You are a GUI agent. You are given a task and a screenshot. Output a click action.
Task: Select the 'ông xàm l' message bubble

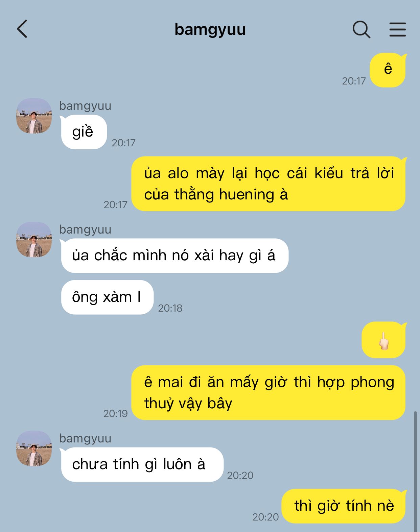pyautogui.click(x=107, y=297)
